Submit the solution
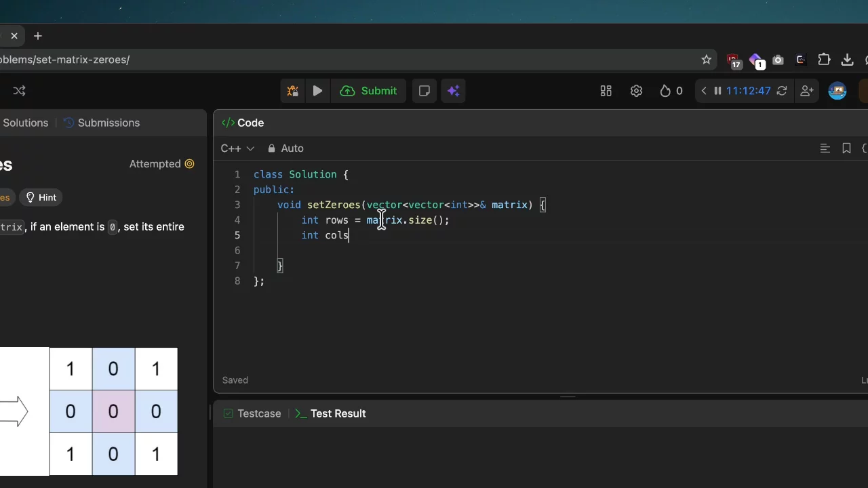Image resolution: width=868 pixels, height=488 pixels. click(x=368, y=91)
